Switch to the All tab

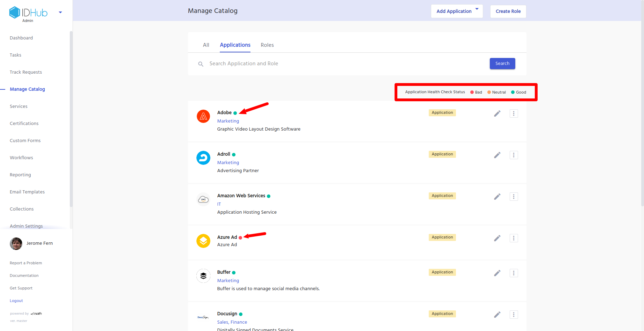[206, 45]
